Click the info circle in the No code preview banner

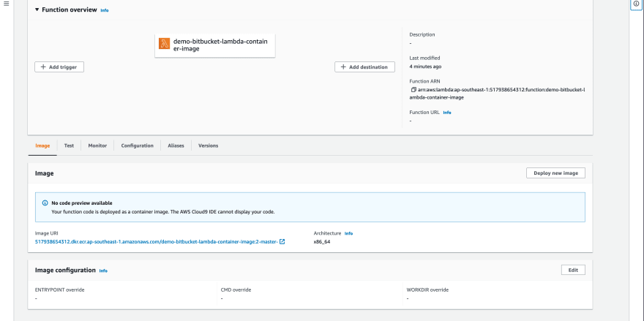pos(45,203)
